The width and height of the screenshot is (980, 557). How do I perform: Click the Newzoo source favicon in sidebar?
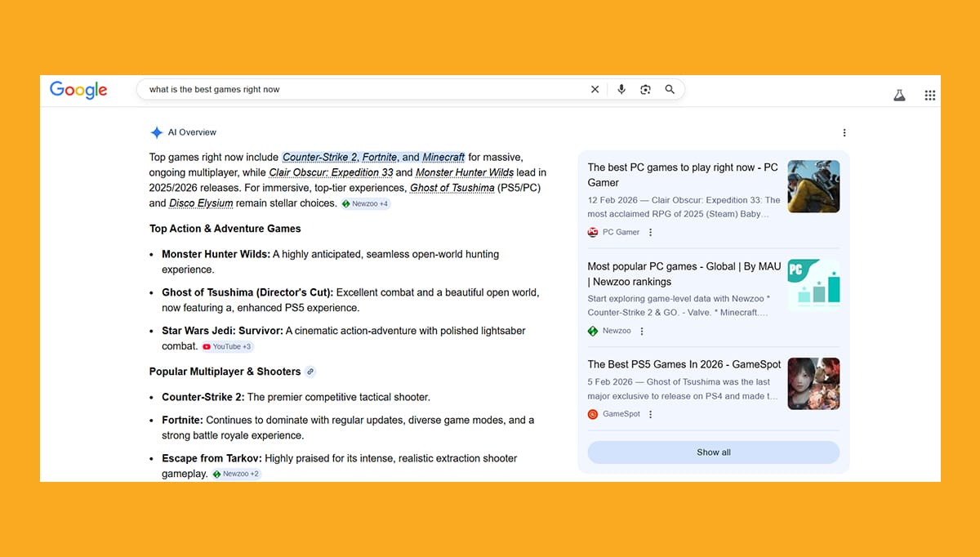click(x=593, y=331)
